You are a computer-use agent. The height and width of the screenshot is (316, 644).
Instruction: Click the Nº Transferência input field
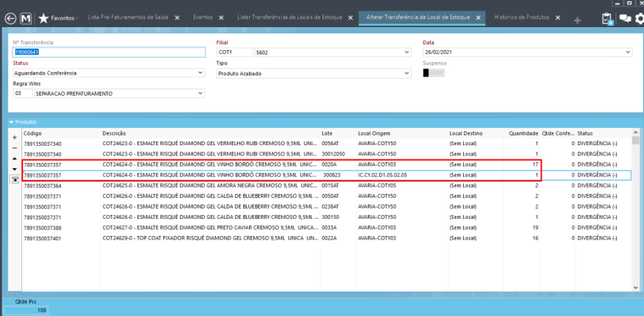coord(107,52)
